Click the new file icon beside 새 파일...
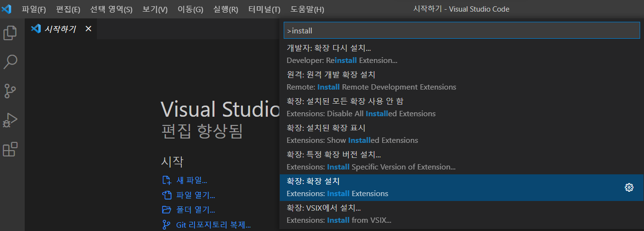644x231 pixels. point(166,181)
